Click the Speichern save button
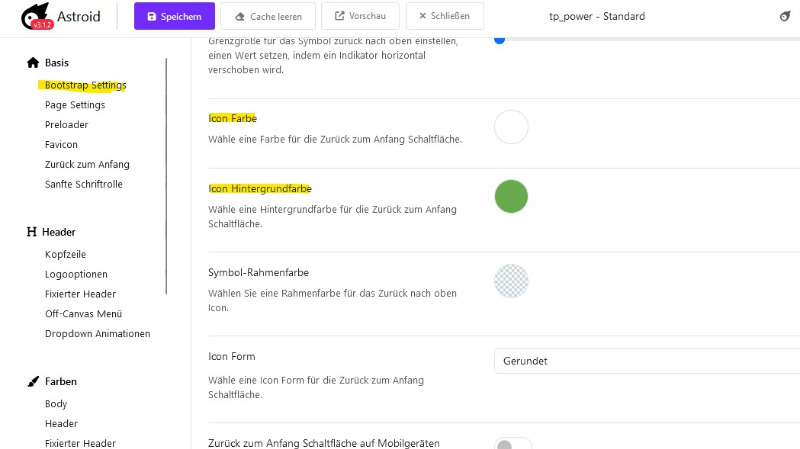 174,16
